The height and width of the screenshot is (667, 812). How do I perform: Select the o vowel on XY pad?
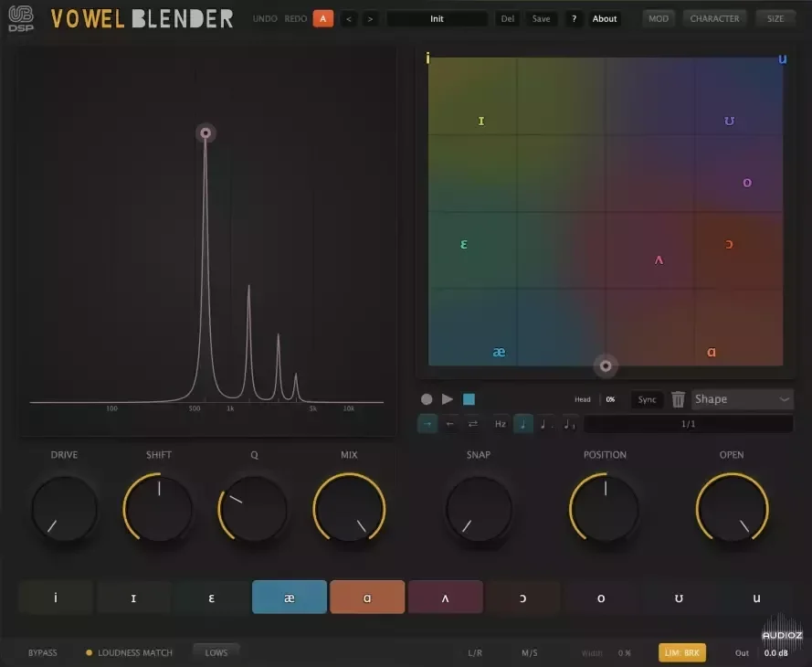(747, 183)
